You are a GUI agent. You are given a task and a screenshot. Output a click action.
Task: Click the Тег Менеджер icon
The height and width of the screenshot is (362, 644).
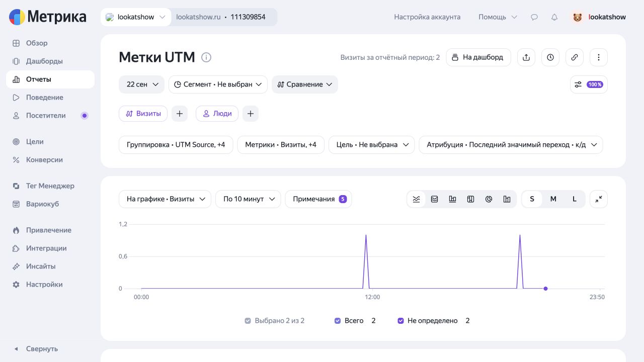tap(16, 186)
